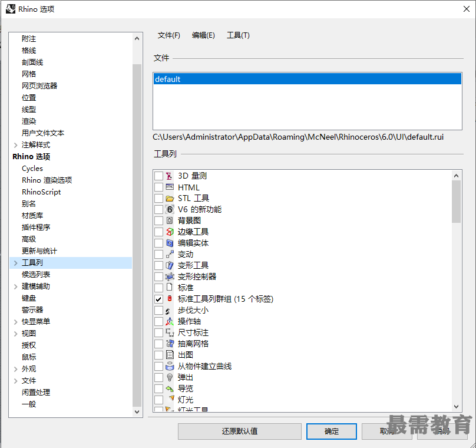Click the 标准工具列群组 icon

coord(170,298)
